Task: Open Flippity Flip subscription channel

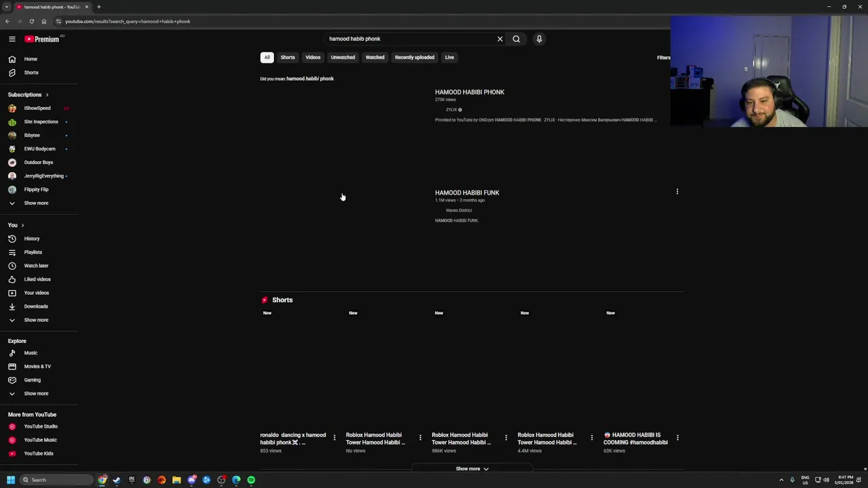Action: [x=39, y=190]
